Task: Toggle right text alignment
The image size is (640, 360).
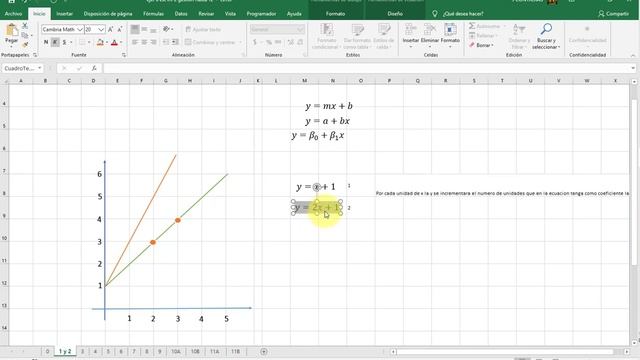Action: click(153, 42)
